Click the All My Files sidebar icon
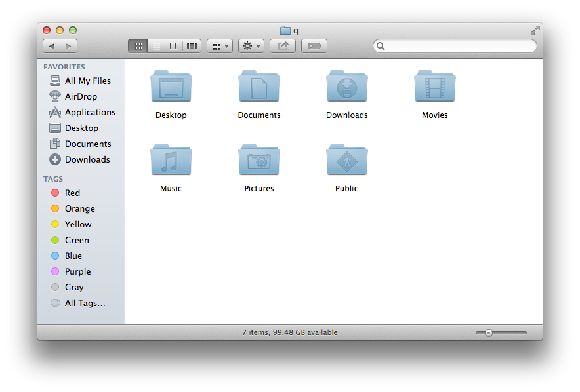The height and width of the screenshot is (392, 580). point(55,81)
